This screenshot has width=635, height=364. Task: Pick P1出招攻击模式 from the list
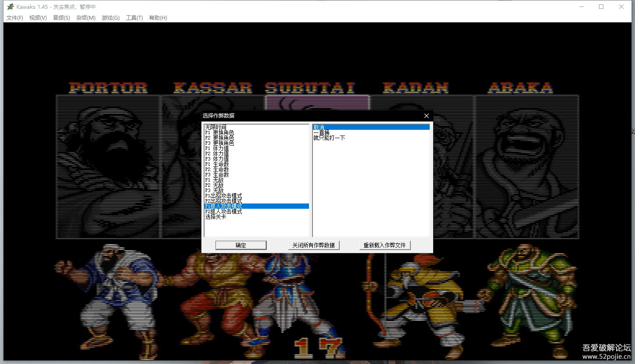coord(223,196)
